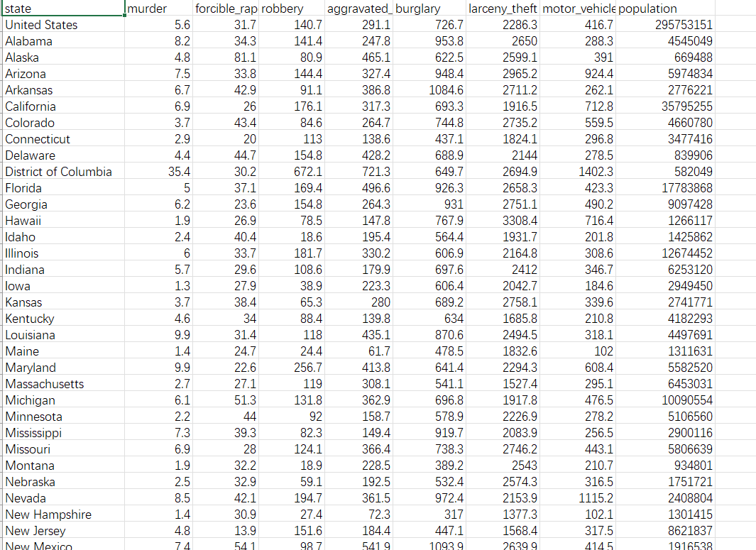The height and width of the screenshot is (550, 756).
Task: Select Maine aggravated assault value 61.7
Action: pyautogui.click(x=358, y=351)
